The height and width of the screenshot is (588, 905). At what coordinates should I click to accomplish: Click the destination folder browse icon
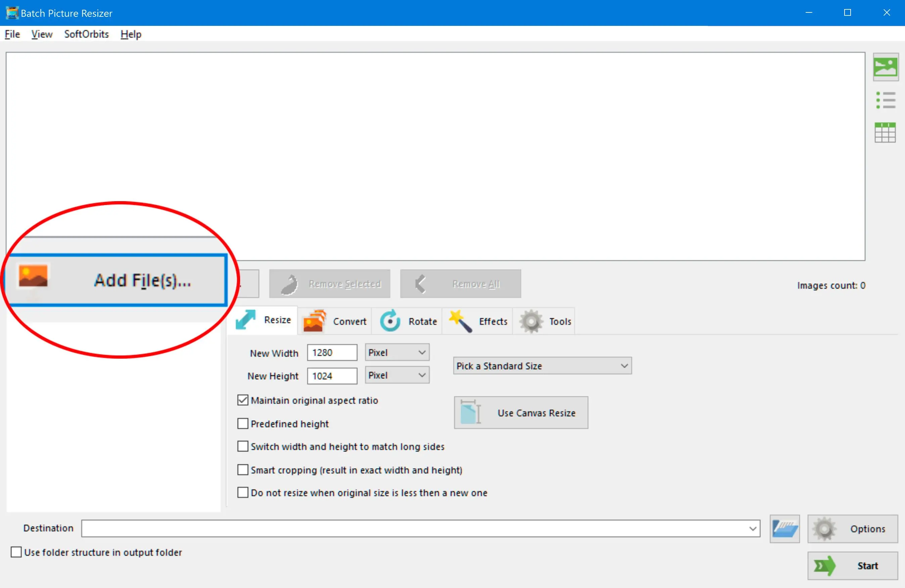(784, 527)
